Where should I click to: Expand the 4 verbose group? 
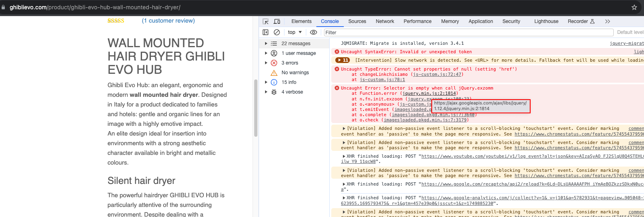[x=266, y=92]
